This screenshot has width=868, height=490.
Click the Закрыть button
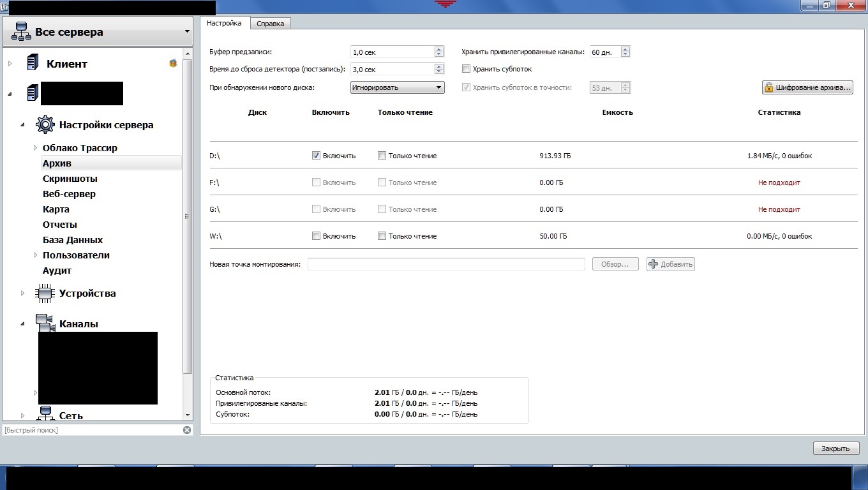(835, 449)
